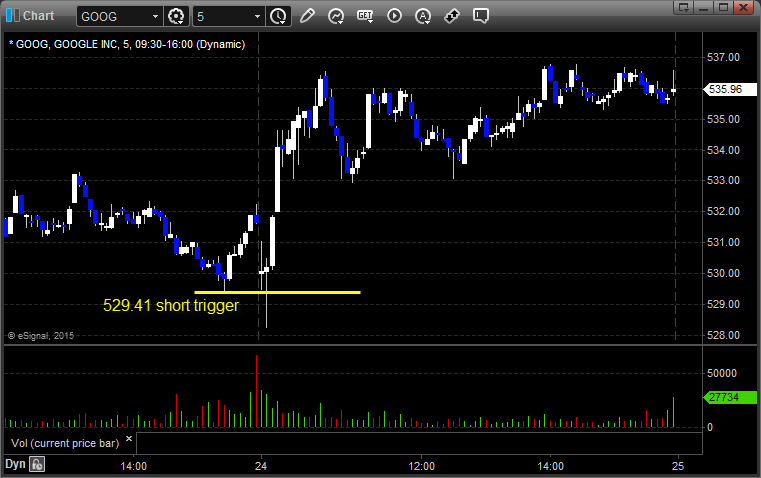
Task: Click the 537.00 price axis label
Action: pyautogui.click(x=723, y=57)
